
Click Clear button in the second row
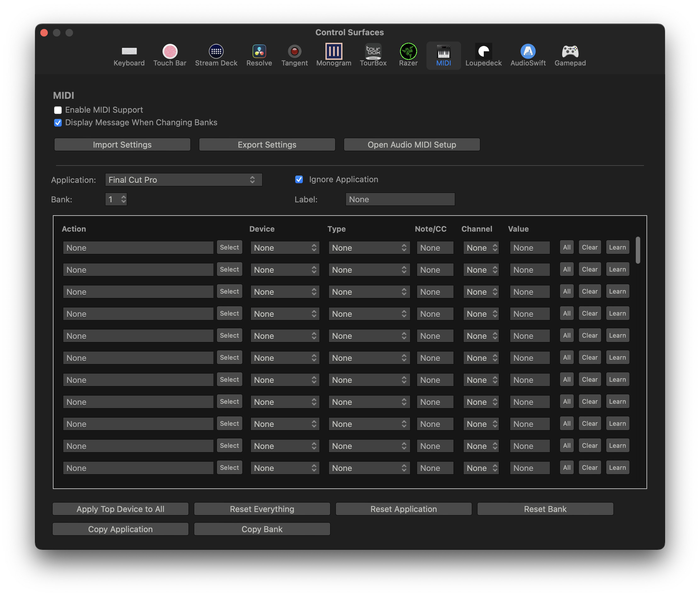pos(590,269)
